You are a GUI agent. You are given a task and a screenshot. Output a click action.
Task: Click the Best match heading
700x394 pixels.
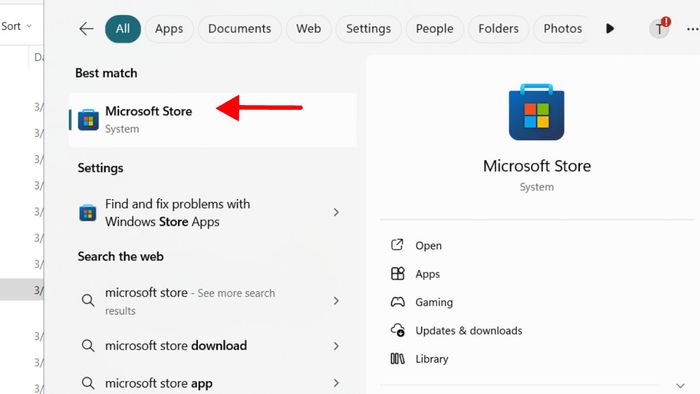[106, 73]
